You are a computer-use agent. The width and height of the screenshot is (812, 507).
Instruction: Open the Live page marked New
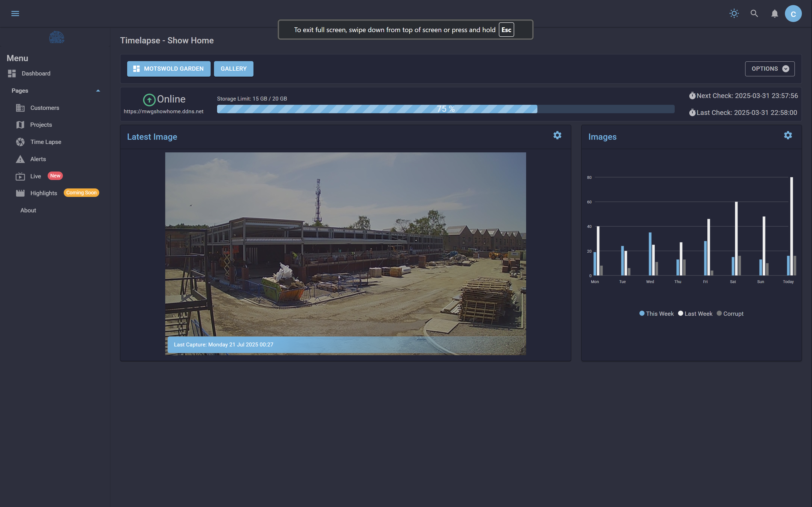pyautogui.click(x=36, y=176)
